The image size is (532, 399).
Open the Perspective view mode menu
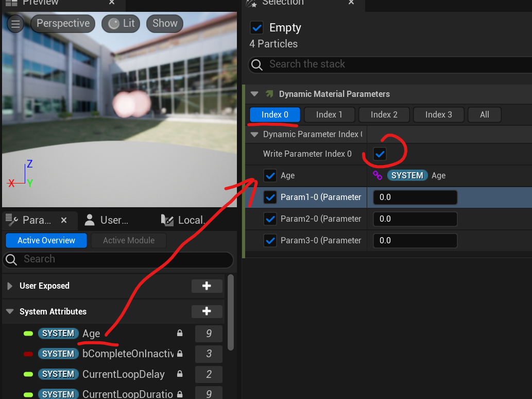pos(63,23)
